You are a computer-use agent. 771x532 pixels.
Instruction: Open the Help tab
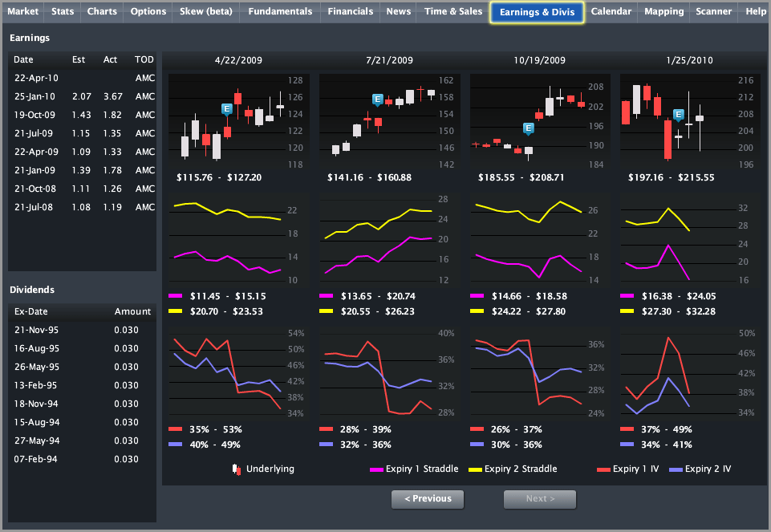[755, 11]
